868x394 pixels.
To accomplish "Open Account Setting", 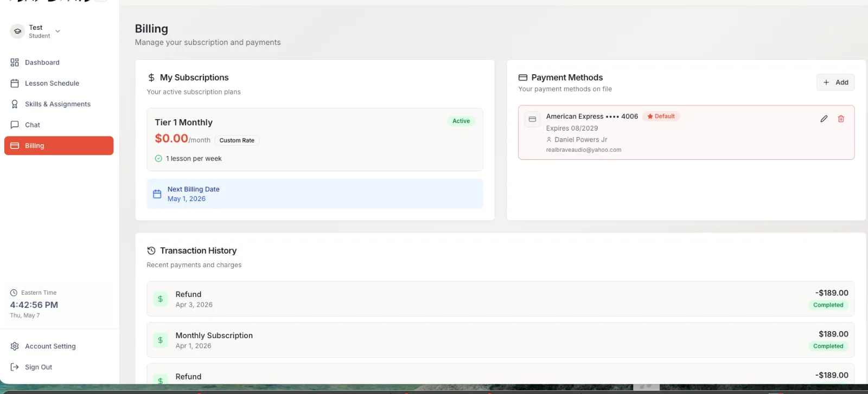I will [x=59, y=346].
